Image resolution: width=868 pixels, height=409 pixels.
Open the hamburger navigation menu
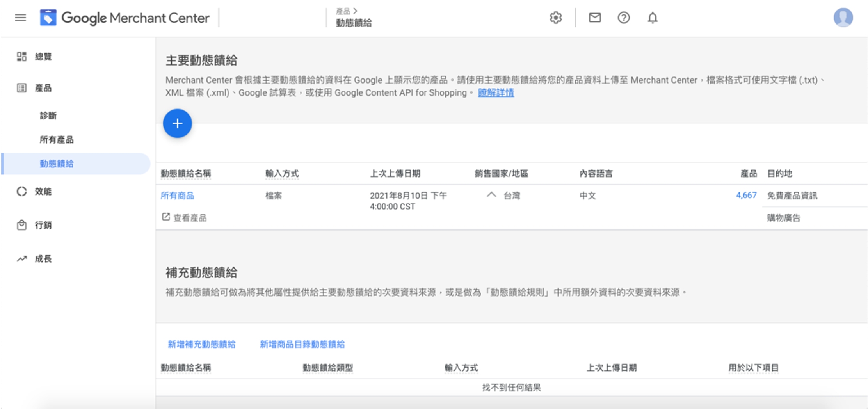coord(20,18)
